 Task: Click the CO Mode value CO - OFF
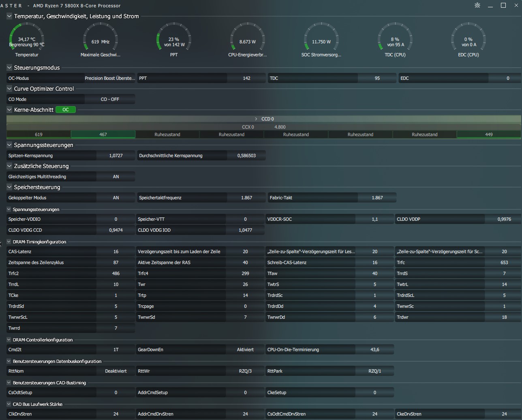[110, 99]
